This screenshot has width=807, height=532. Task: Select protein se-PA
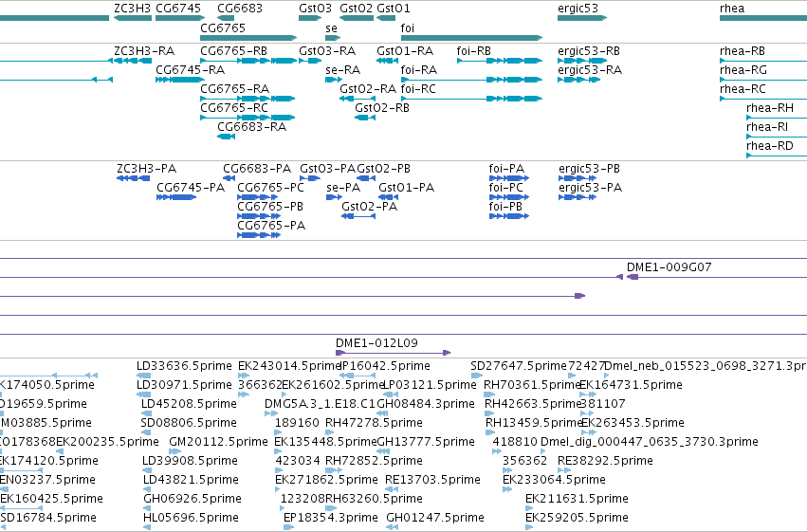click(x=334, y=197)
